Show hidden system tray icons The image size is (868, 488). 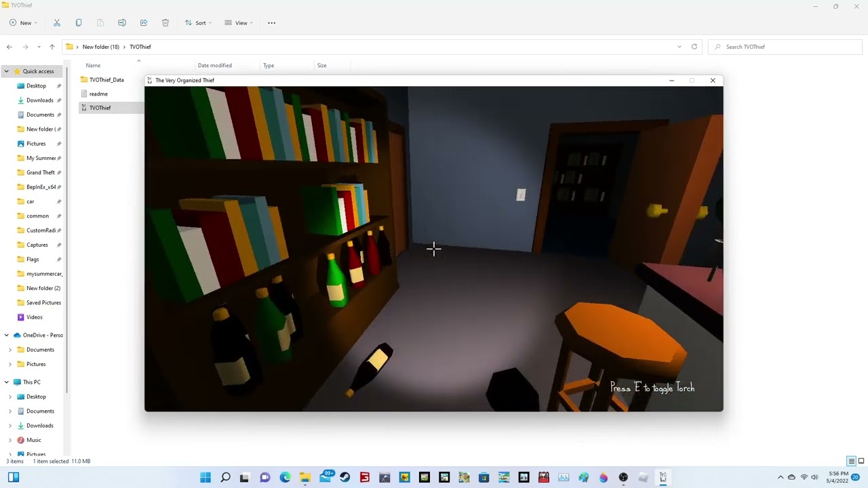pyautogui.click(x=781, y=478)
